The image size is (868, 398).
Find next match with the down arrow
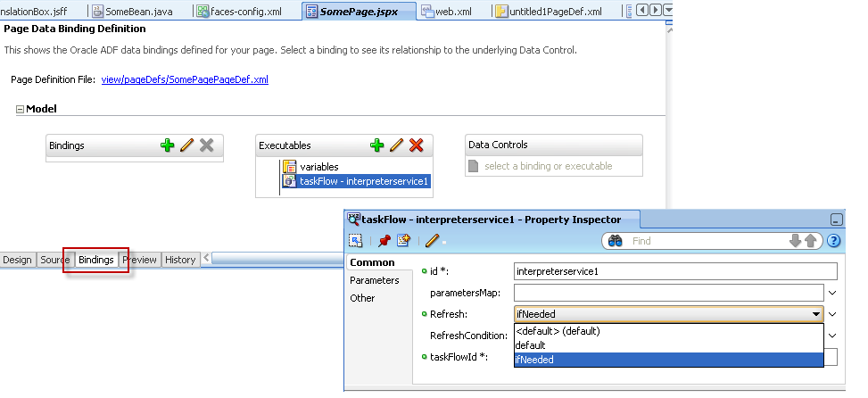[796, 241]
